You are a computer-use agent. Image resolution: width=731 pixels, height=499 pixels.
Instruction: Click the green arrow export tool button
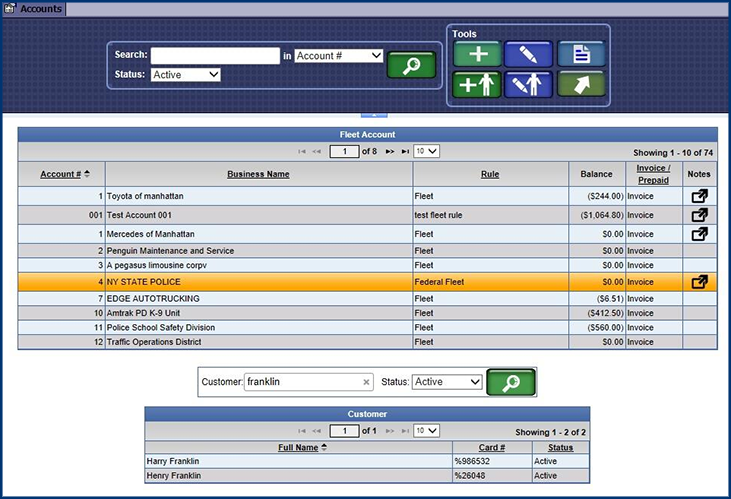coord(581,84)
